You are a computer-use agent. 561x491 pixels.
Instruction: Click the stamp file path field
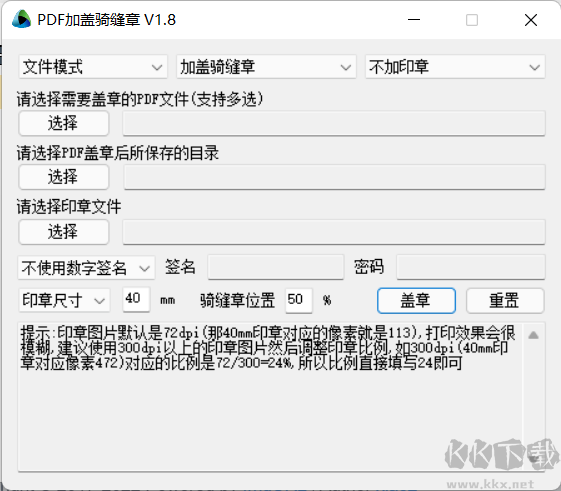[334, 232]
